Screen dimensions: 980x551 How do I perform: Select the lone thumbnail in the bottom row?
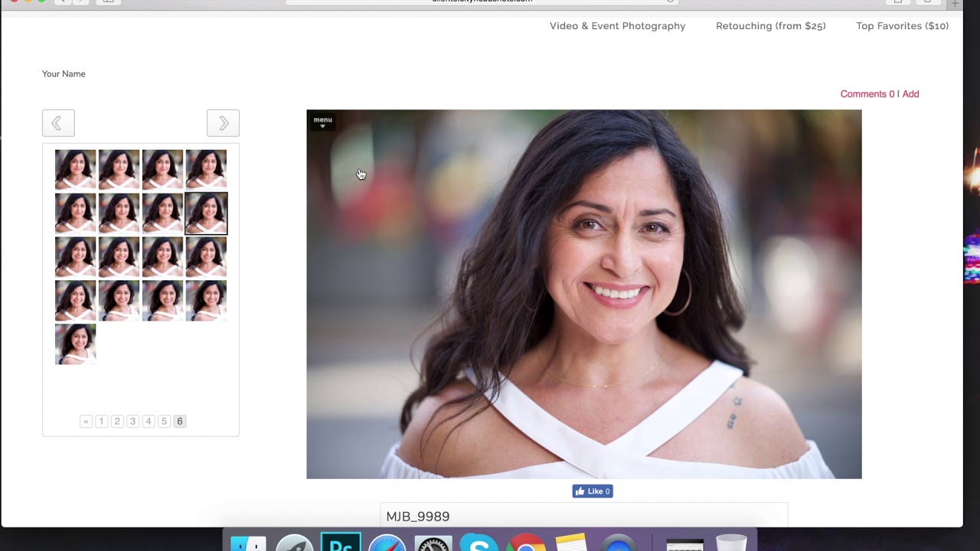point(75,344)
